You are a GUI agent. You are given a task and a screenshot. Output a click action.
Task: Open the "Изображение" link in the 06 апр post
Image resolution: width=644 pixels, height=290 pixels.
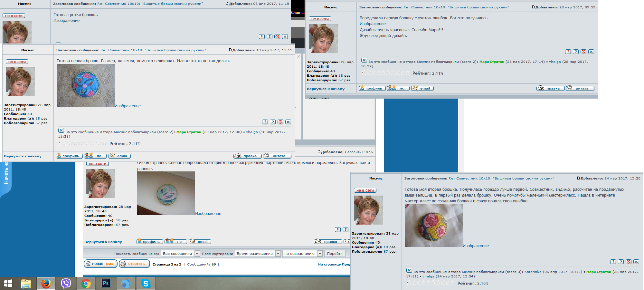pyautogui.click(x=66, y=21)
